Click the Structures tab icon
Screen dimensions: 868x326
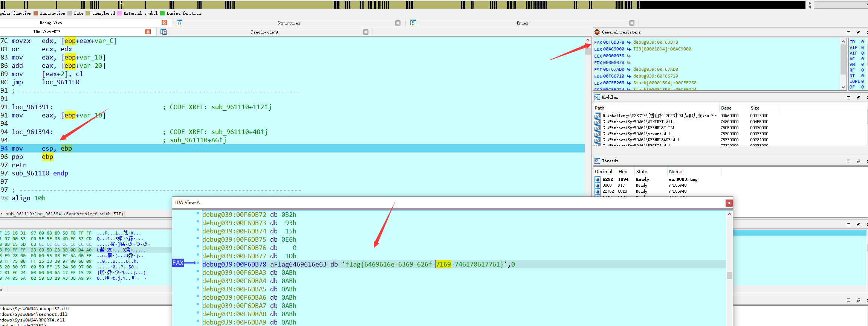click(180, 23)
